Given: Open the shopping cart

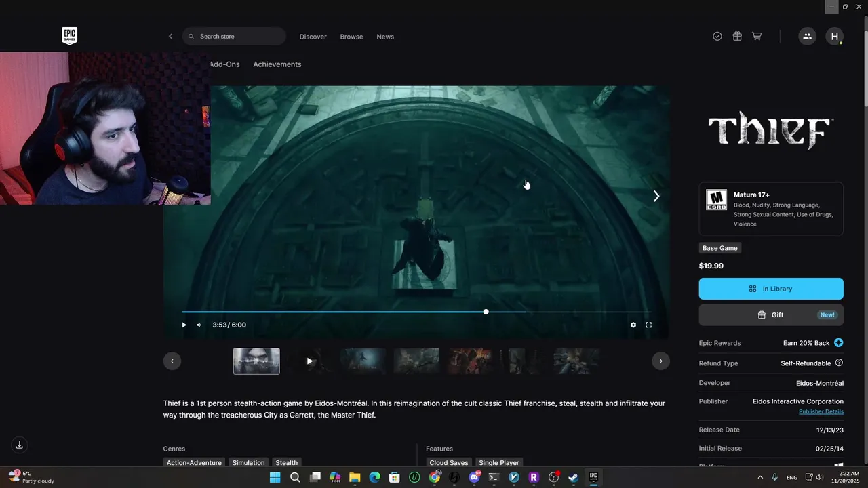Looking at the screenshot, I should [x=757, y=36].
